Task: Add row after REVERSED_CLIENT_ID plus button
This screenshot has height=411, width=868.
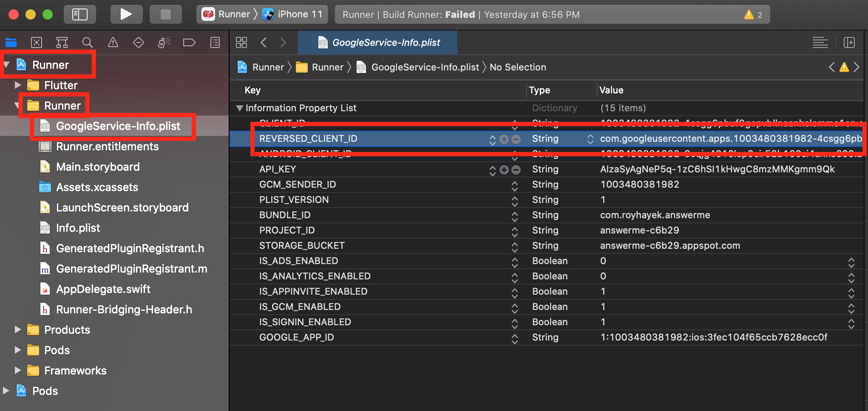Action: (504, 139)
